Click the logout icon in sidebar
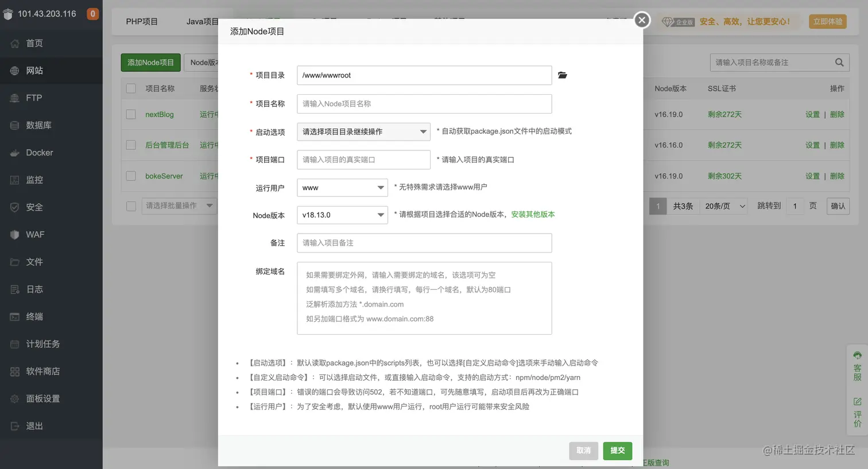This screenshot has height=469, width=868. [15, 426]
